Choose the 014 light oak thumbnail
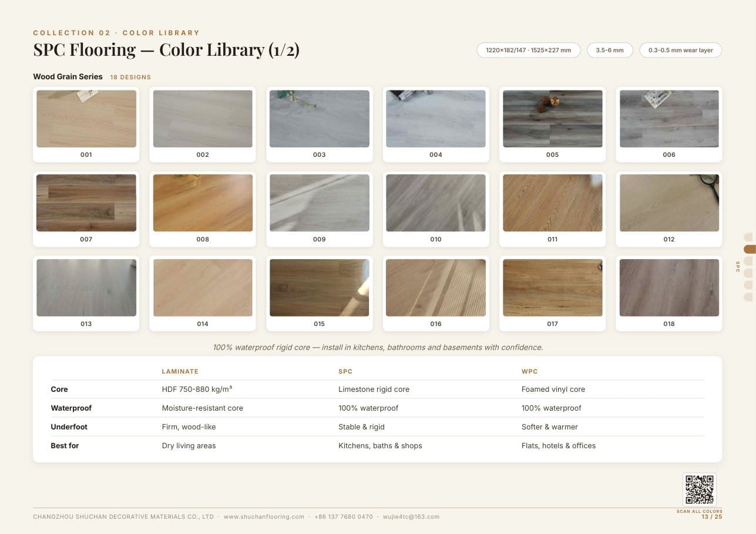Viewport: 756px width, 534px height. pos(203,288)
